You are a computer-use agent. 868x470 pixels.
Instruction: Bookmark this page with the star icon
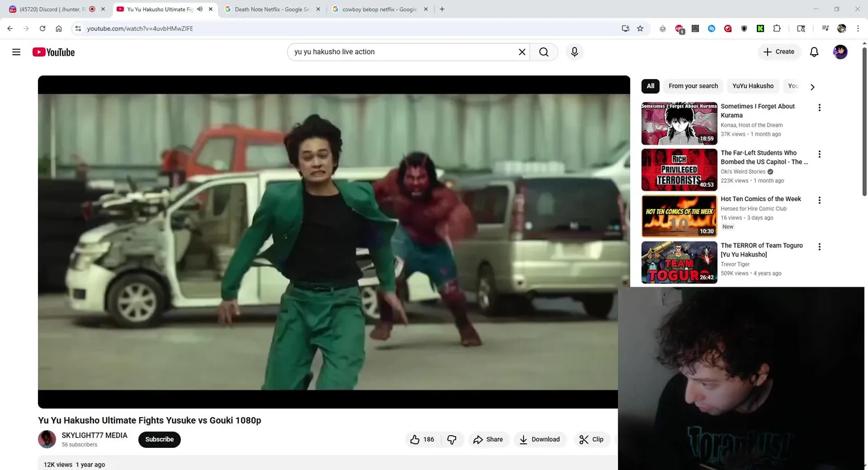click(x=640, y=29)
